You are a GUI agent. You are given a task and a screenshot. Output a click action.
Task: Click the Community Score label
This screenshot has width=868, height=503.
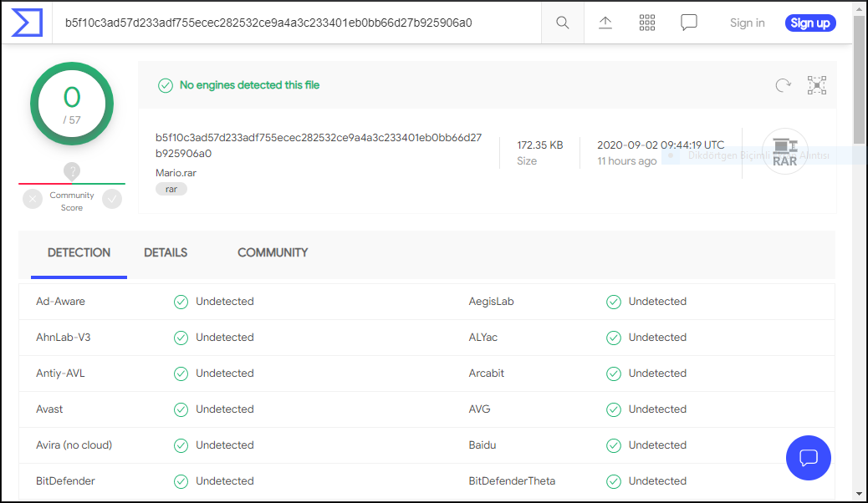pos(72,201)
